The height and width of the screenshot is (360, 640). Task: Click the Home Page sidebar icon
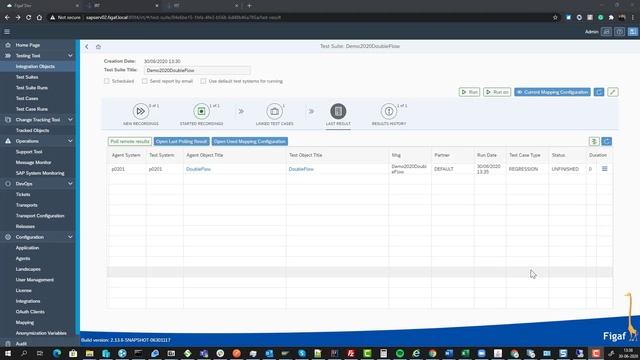pos(8,45)
